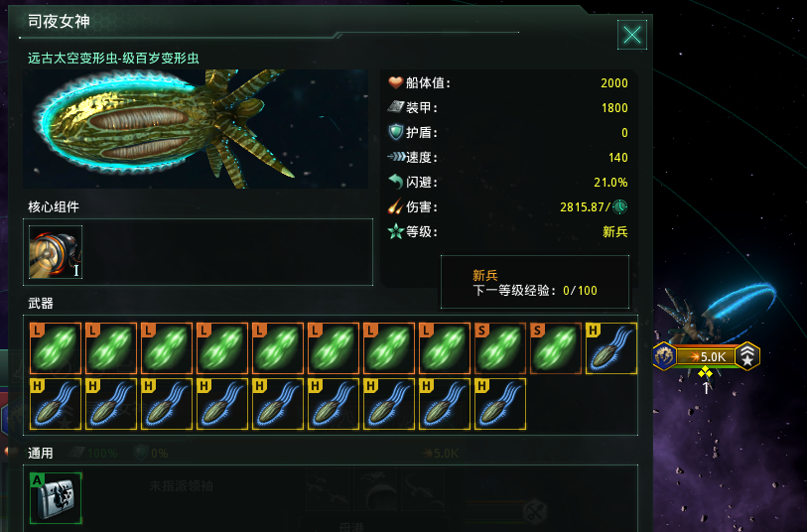807x532 pixels.
Task: Select the thruster core component icon
Action: 56,252
